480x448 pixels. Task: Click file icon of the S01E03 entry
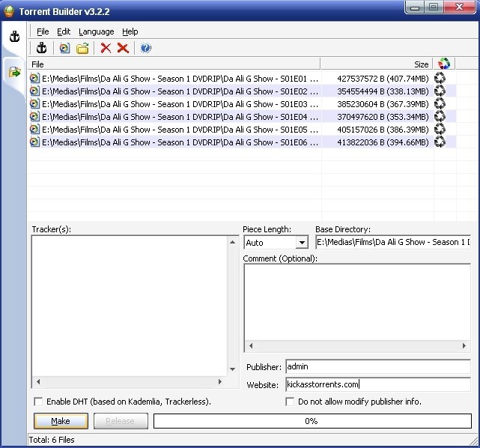[34, 104]
